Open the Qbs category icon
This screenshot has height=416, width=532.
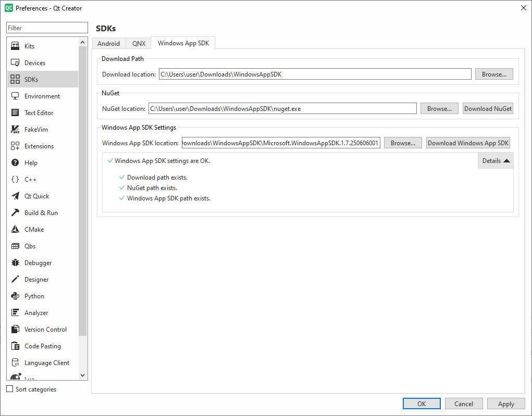pyautogui.click(x=15, y=246)
